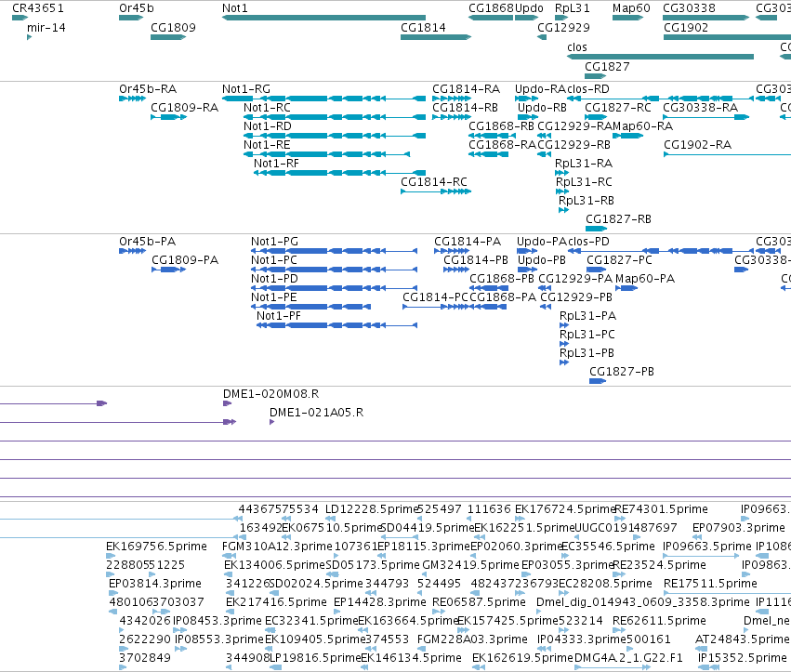
Task: Click transcript Or45b-RA
Action: tap(132, 99)
